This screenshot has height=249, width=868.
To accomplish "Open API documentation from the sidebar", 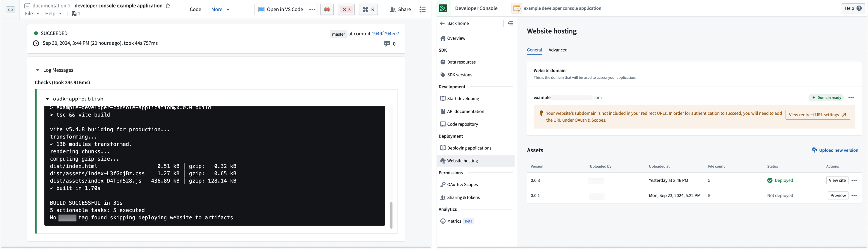I will (476, 111).
